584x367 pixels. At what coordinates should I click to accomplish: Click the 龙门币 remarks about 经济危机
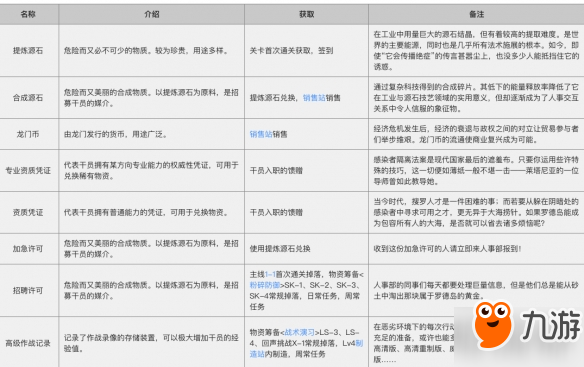click(476, 134)
